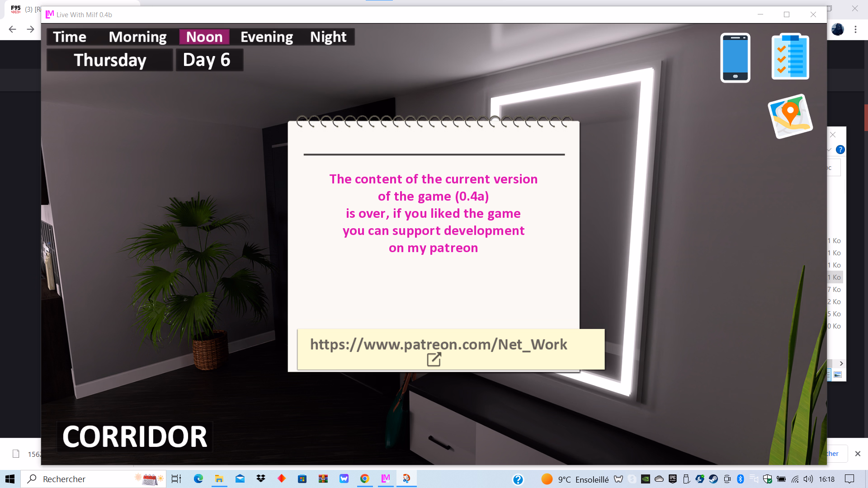Open the battery status icon
The width and height of the screenshot is (868, 488).
coord(781,479)
